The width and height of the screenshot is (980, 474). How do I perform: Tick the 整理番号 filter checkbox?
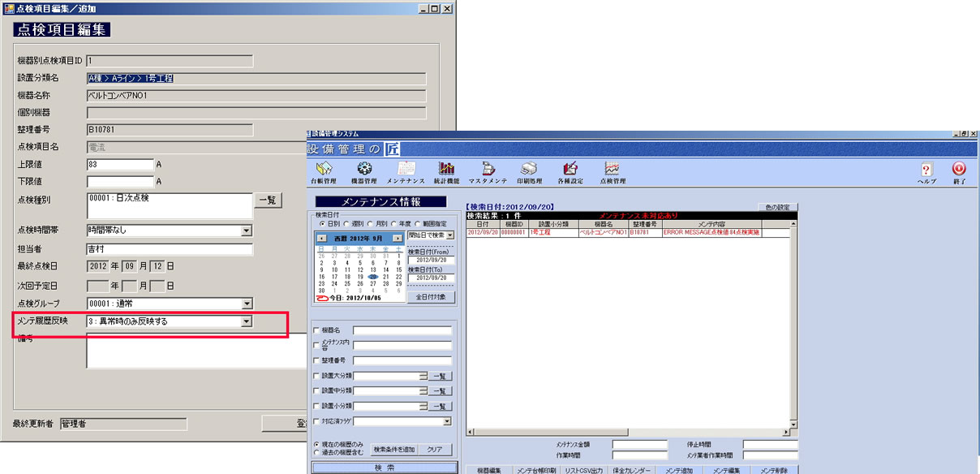click(x=317, y=360)
